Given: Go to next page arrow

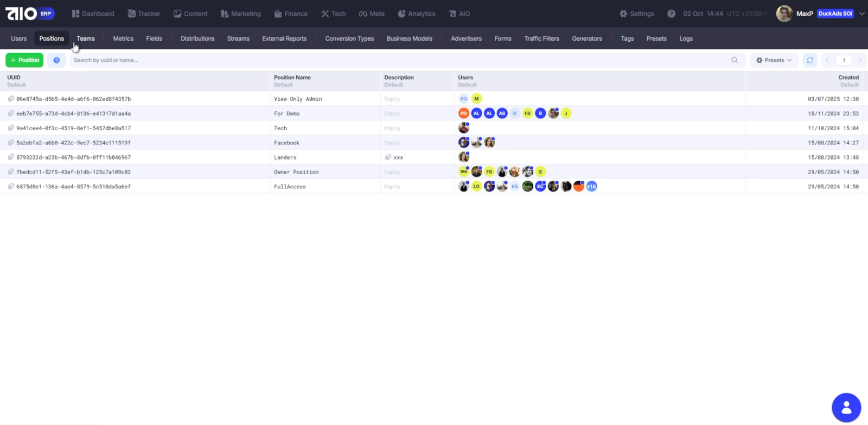Looking at the screenshot, I should tap(859, 60).
